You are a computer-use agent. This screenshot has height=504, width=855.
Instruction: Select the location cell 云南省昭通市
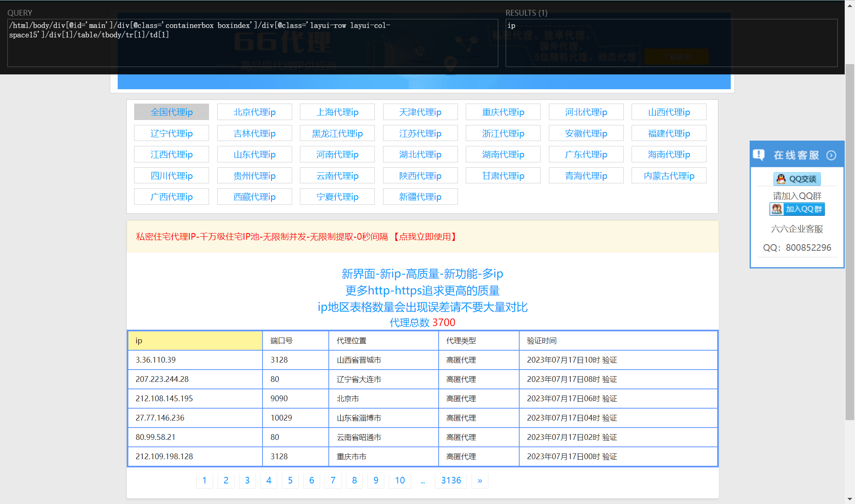click(383, 437)
